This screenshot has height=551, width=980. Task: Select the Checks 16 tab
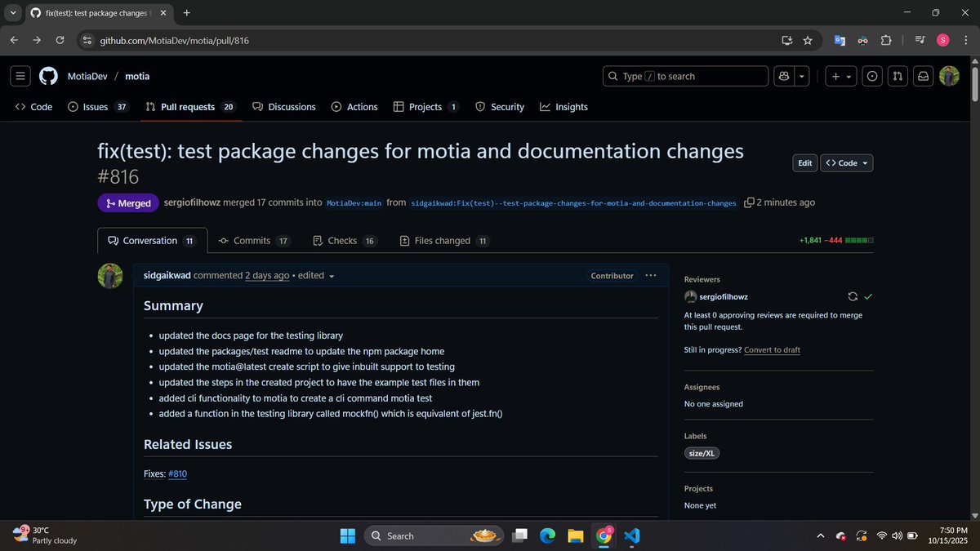pyautogui.click(x=345, y=241)
